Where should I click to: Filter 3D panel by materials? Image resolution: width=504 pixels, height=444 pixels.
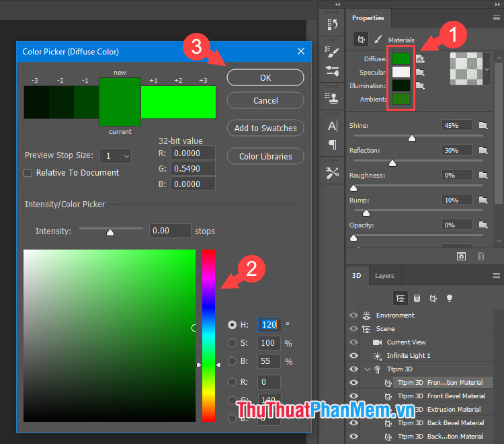pyautogui.click(x=433, y=298)
